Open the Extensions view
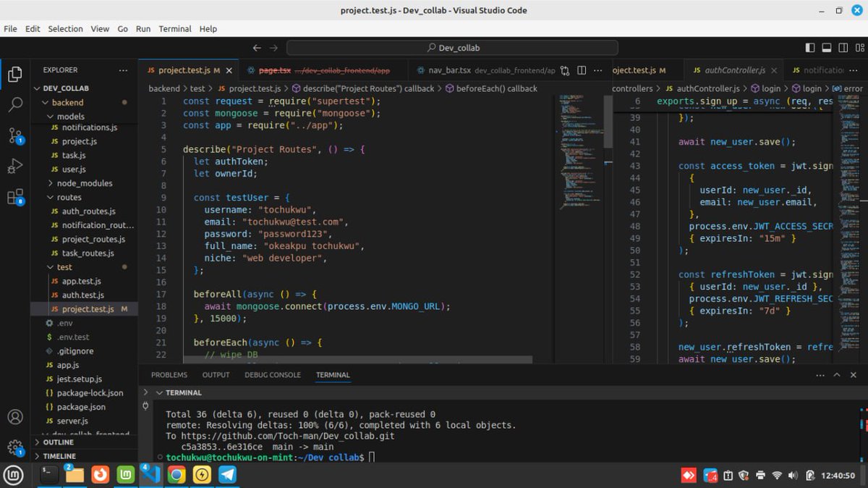Image resolution: width=868 pixels, height=488 pixels. pyautogui.click(x=15, y=197)
